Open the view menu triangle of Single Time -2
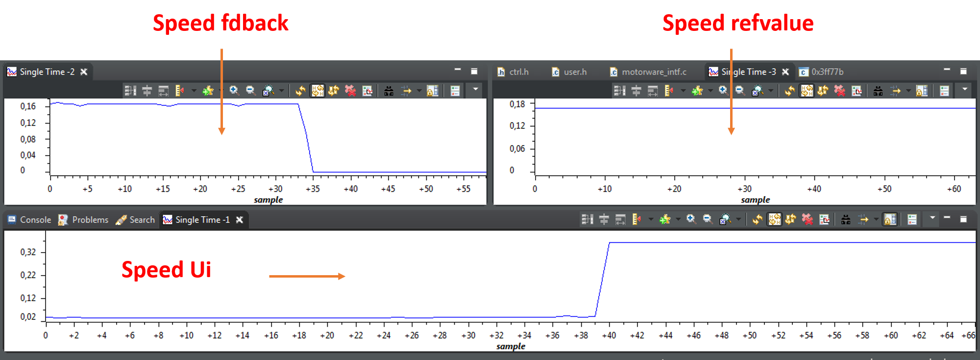This screenshot has width=980, height=360. (x=475, y=89)
